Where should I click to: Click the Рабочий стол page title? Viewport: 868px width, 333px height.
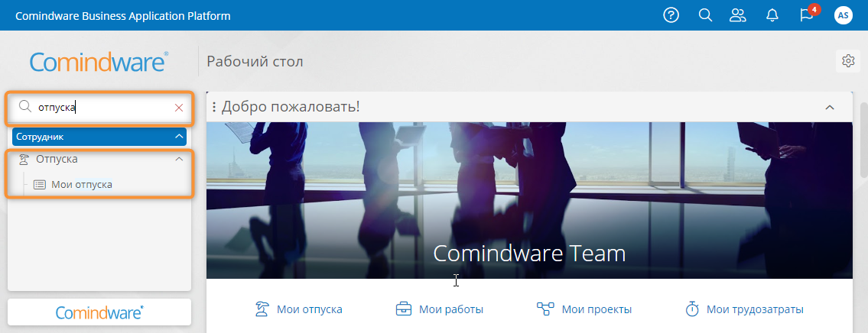[255, 61]
